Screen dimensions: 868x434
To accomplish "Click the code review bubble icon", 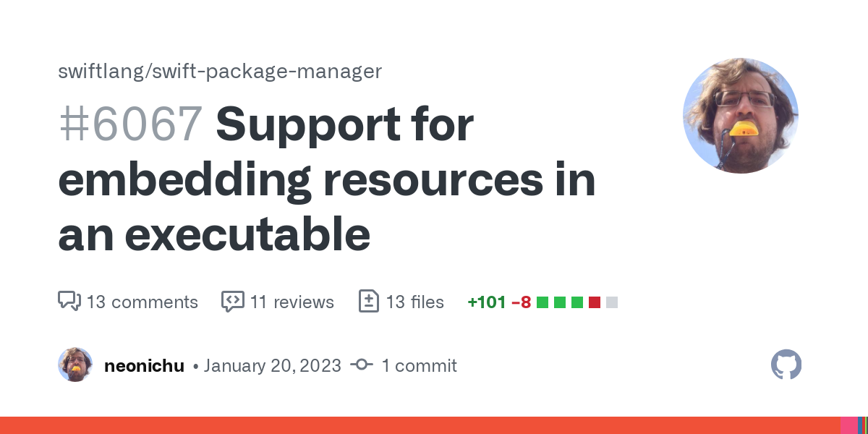I will coord(233,302).
